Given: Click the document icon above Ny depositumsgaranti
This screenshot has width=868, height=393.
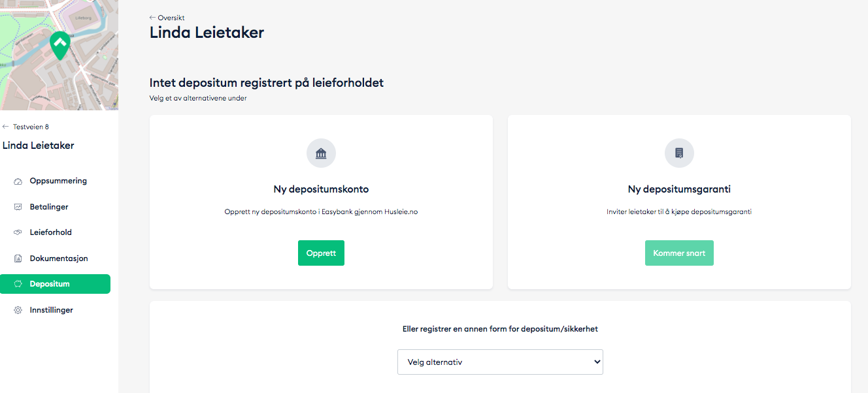Looking at the screenshot, I should pyautogui.click(x=679, y=153).
